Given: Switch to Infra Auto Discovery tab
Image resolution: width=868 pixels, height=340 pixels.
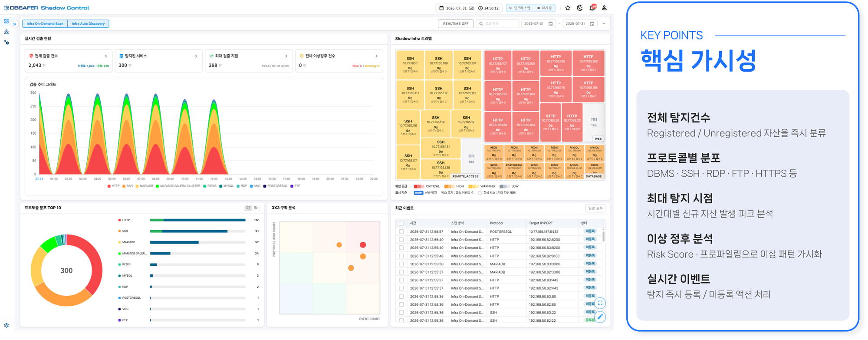Looking at the screenshot, I should 88,24.
